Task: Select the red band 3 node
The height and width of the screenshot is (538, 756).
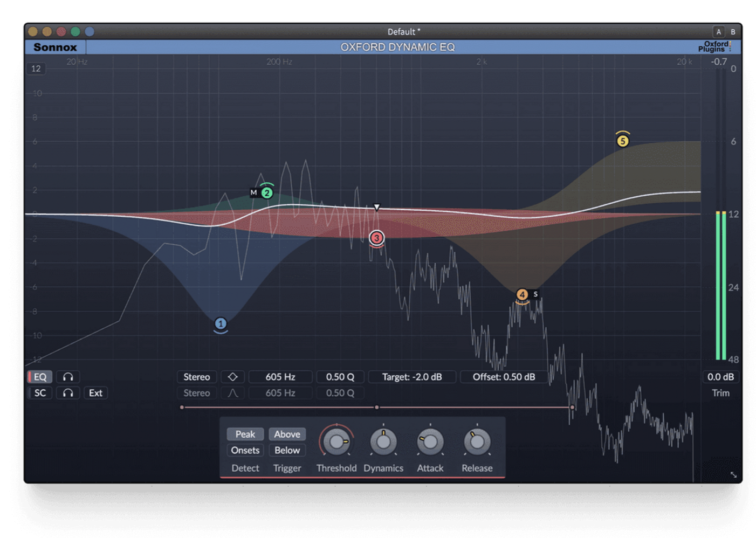Action: coord(376,237)
